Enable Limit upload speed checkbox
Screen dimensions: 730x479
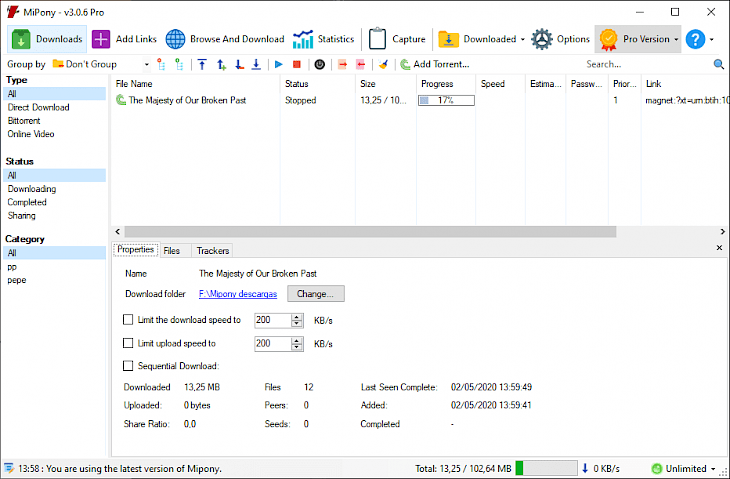128,343
